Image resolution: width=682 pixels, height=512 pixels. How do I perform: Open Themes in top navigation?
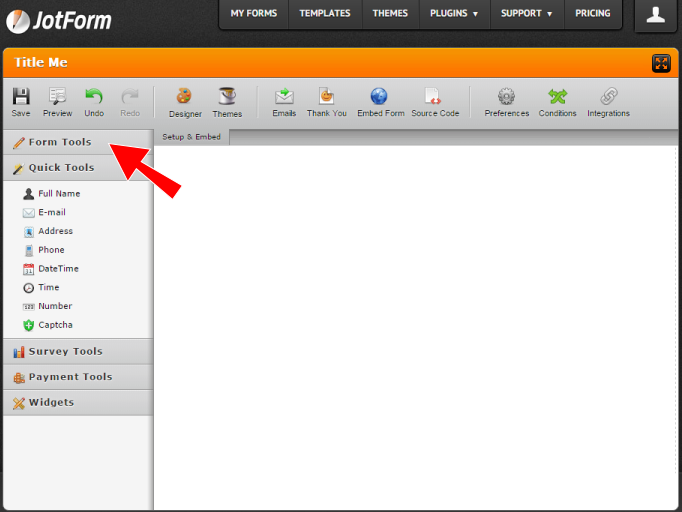(390, 13)
